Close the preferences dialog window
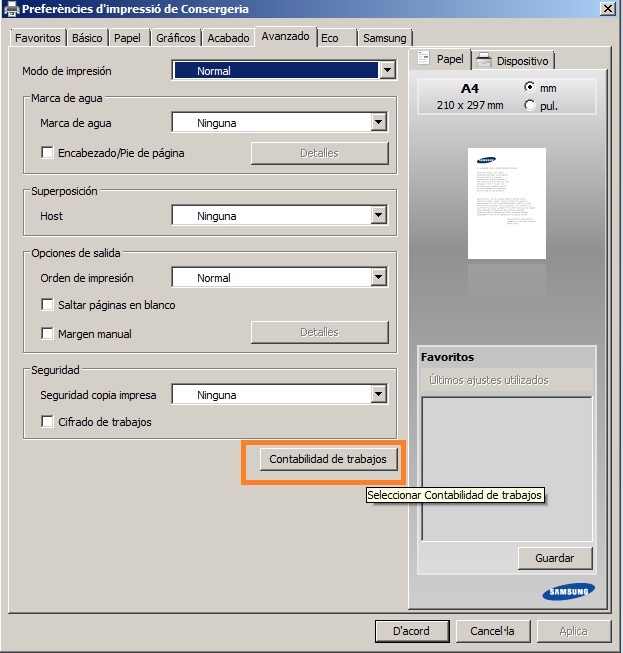 [x=608, y=8]
